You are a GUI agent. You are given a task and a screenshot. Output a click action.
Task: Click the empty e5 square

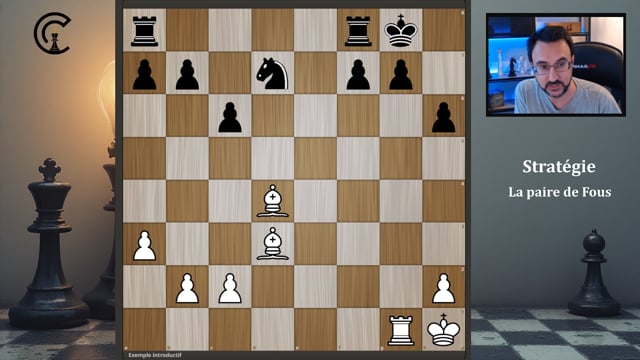[316, 158]
